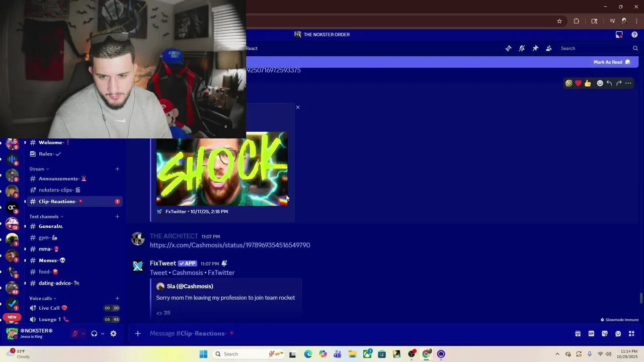Open the Announcements channel
644x362 pixels.
(74, 178)
